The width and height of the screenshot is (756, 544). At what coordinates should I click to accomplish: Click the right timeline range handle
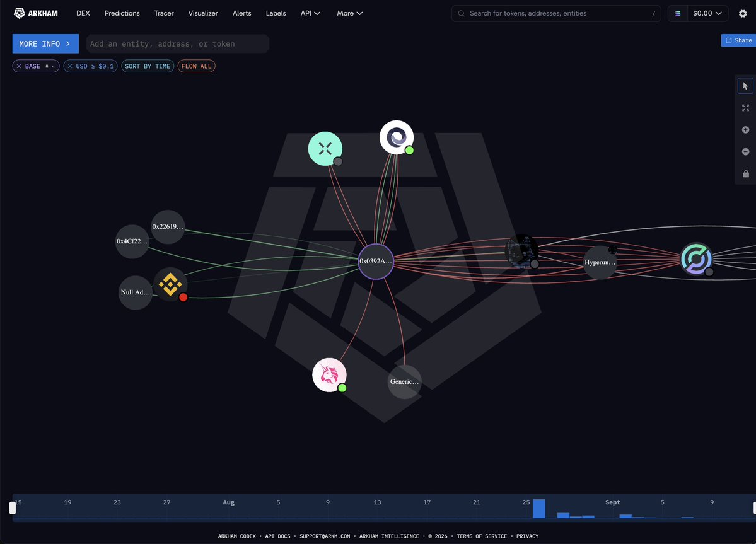[754, 508]
